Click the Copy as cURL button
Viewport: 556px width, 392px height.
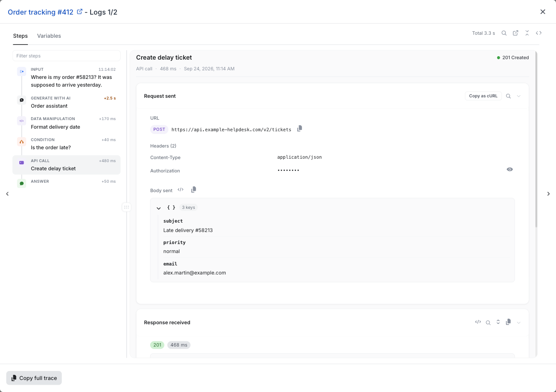pyautogui.click(x=483, y=96)
